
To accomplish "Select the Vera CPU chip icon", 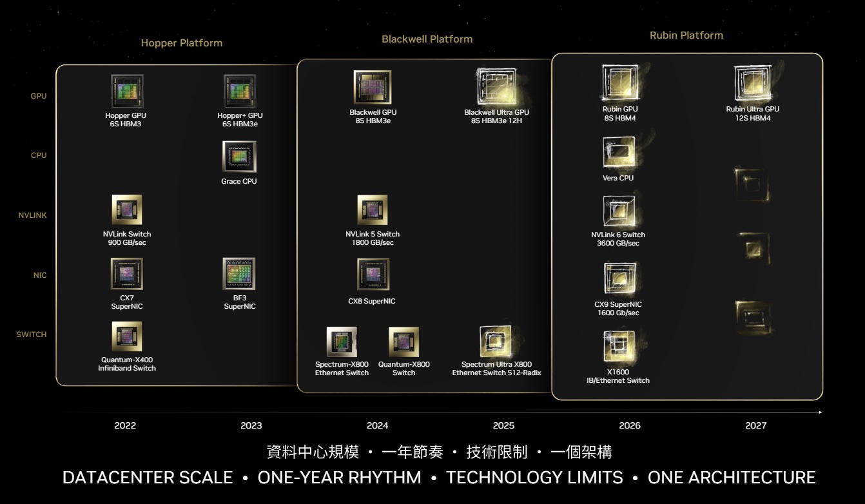I will 619,151.
